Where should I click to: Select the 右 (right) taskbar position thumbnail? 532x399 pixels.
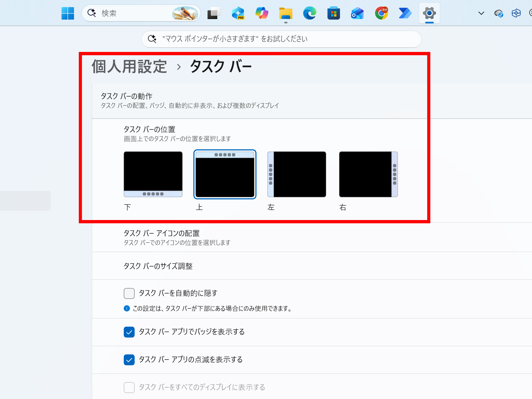coord(369,174)
